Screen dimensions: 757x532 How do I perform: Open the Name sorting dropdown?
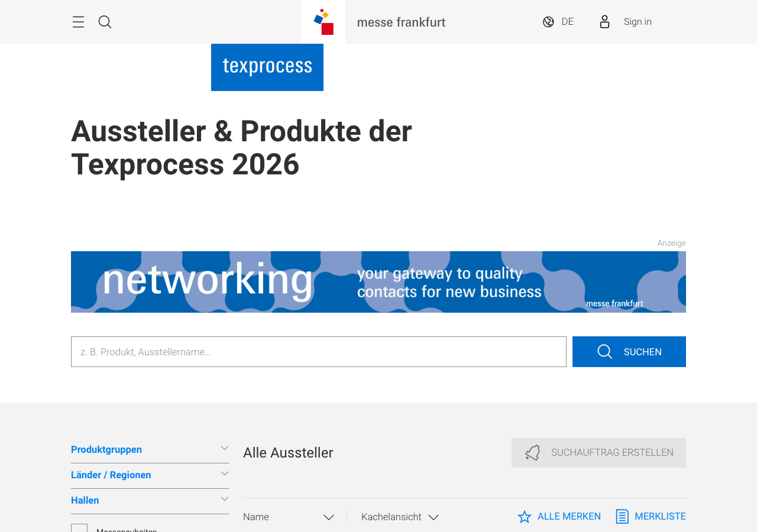click(288, 517)
